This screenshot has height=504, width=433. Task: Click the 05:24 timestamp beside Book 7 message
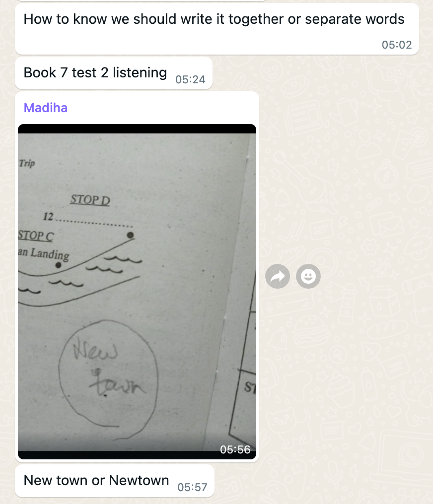pos(190,79)
